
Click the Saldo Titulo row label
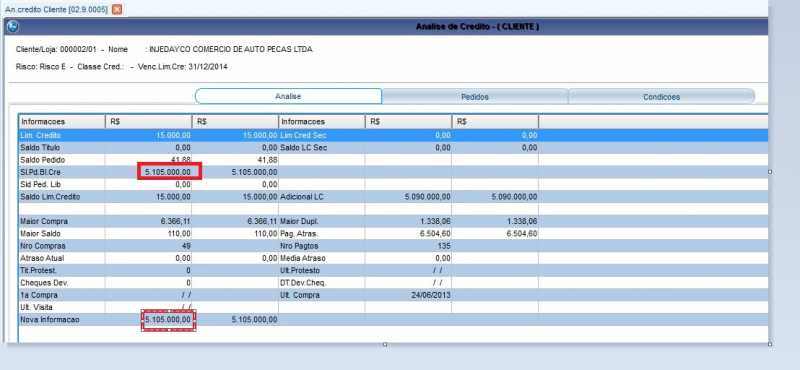[40, 147]
